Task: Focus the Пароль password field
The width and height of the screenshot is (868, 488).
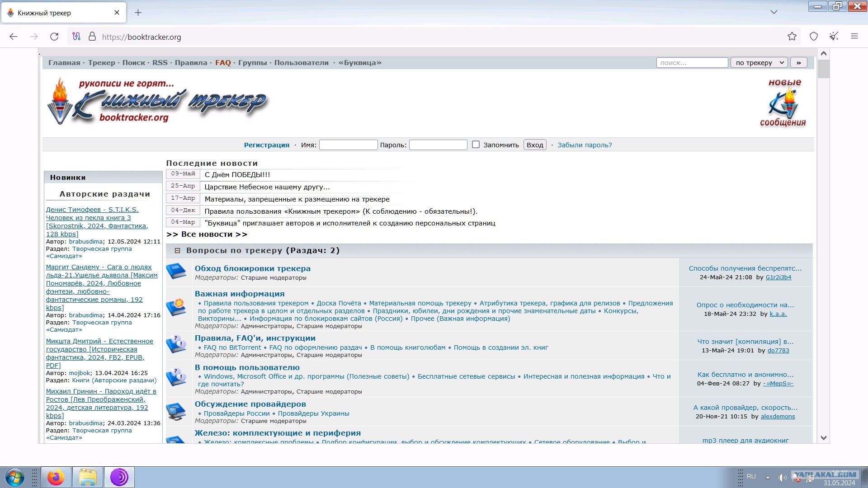Action: [438, 145]
